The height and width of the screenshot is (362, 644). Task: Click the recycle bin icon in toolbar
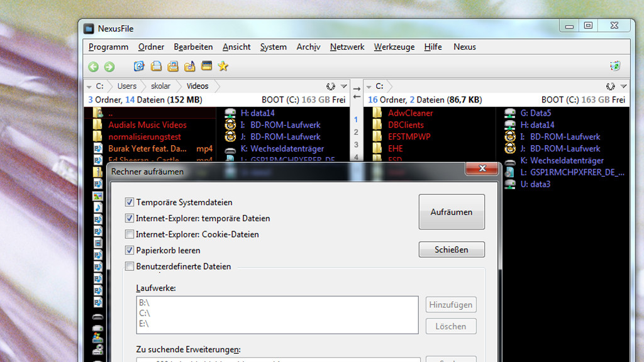(615, 67)
